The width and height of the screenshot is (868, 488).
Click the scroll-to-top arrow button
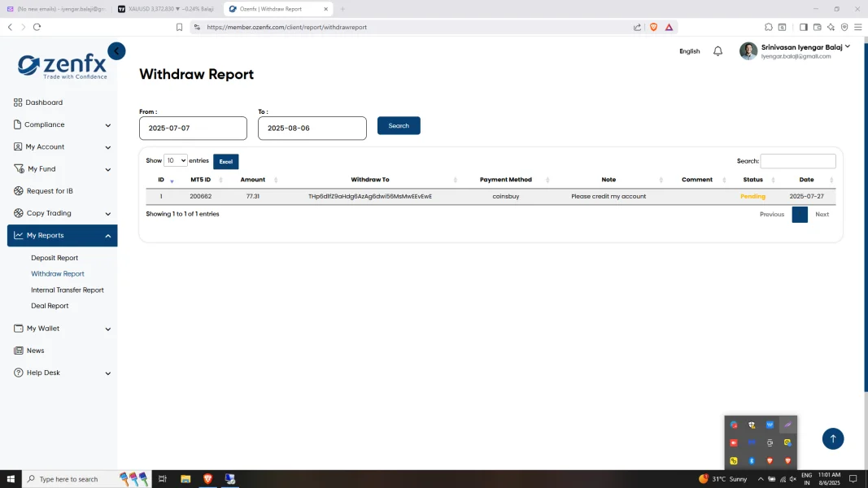pos(832,439)
